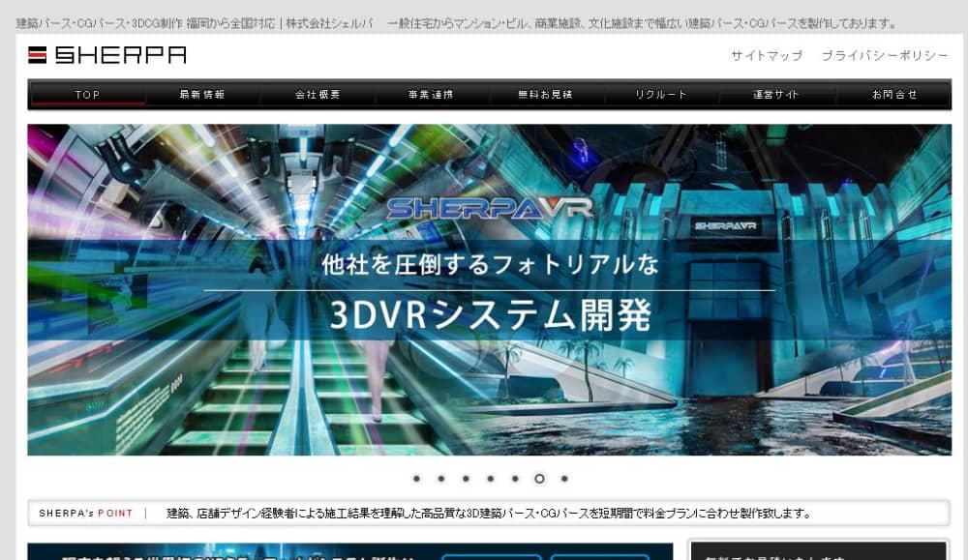
Task: Open the サイトマップ link
Action: coord(767,55)
